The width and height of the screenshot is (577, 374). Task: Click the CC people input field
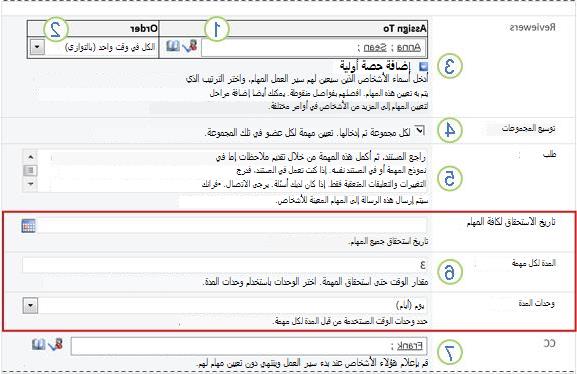(x=249, y=346)
